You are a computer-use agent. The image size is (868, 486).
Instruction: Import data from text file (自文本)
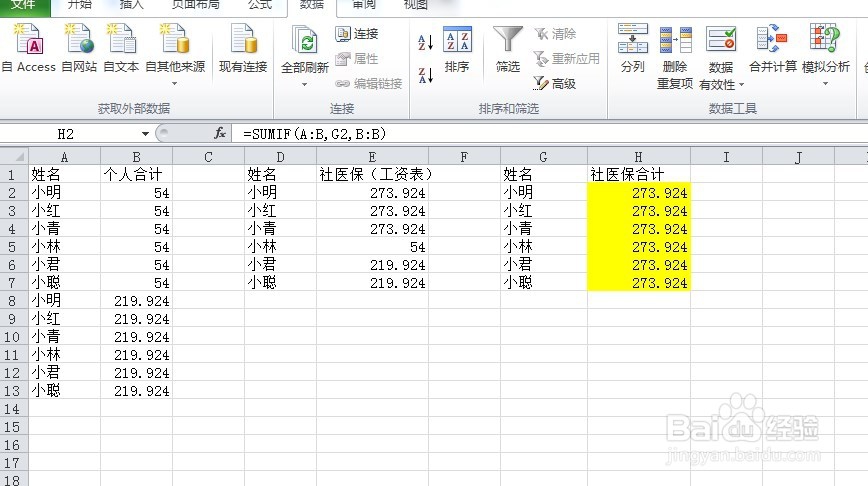point(121,48)
